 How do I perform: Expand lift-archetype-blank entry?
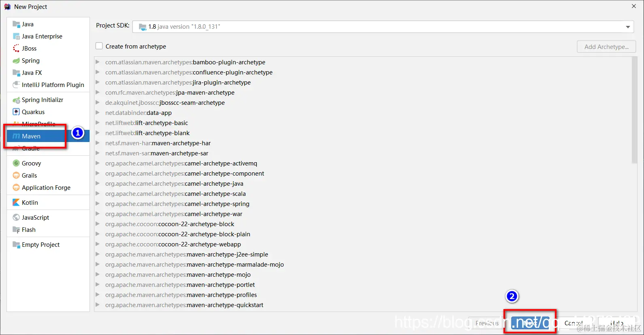pyautogui.click(x=97, y=133)
